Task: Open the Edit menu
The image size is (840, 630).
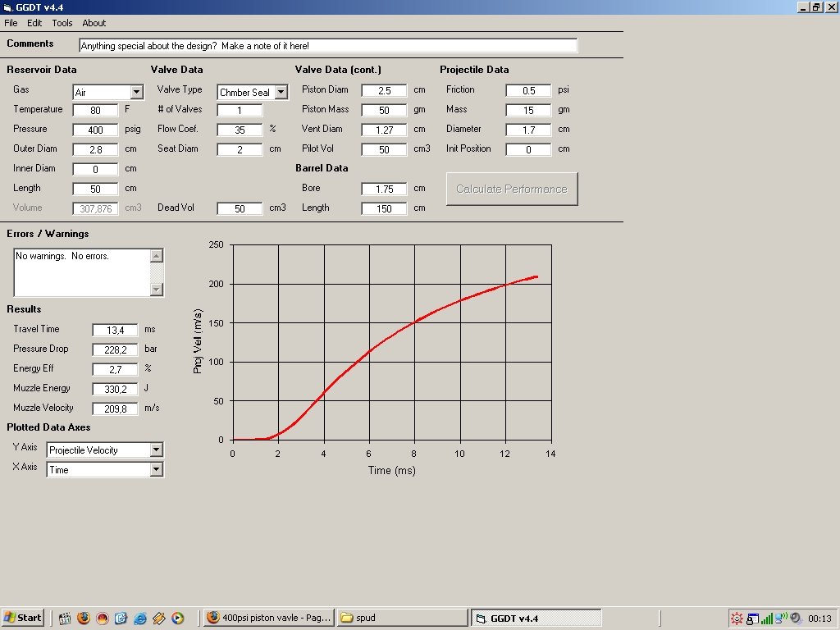Action: [x=34, y=23]
